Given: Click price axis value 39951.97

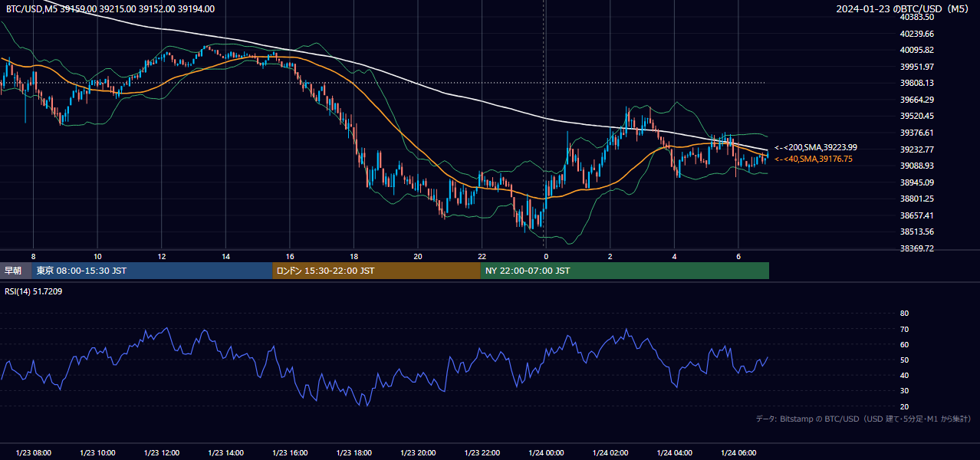Looking at the screenshot, I should [917, 67].
